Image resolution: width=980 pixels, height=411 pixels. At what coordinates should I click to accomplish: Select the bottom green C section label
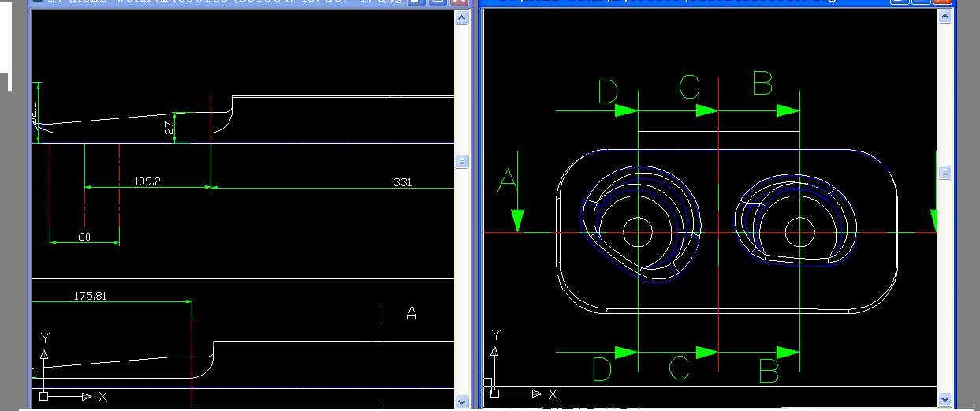pyautogui.click(x=680, y=368)
